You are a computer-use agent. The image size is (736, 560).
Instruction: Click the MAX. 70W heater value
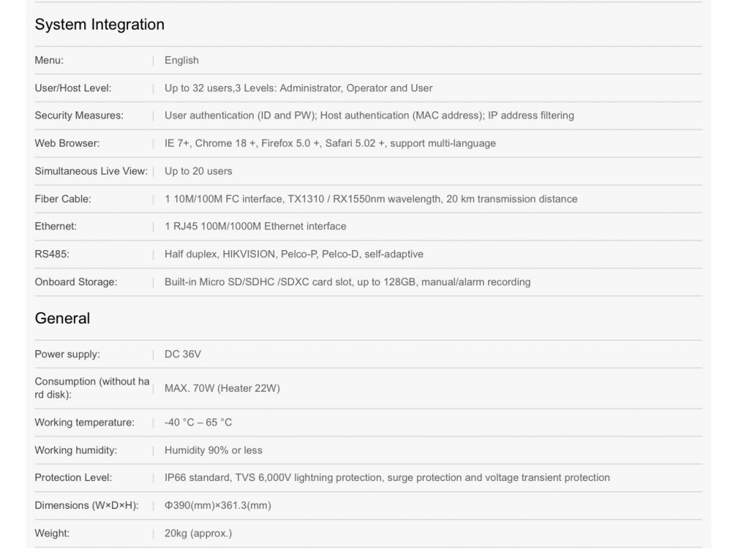tap(222, 388)
